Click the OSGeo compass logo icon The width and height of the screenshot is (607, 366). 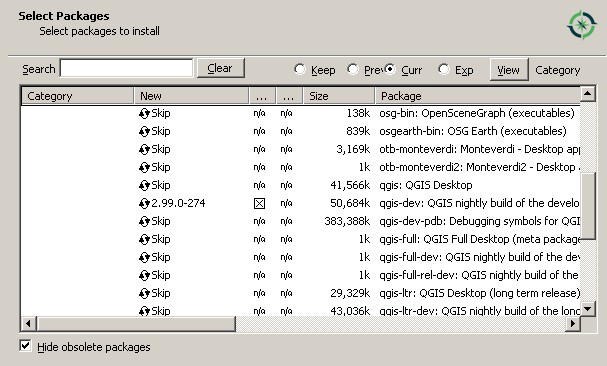coord(582,25)
